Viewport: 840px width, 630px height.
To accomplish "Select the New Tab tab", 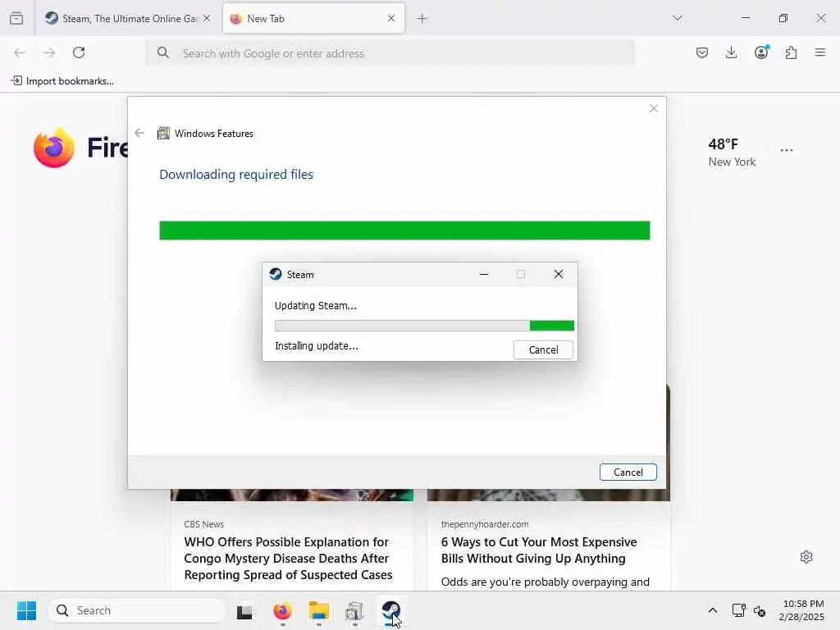I will [x=313, y=18].
